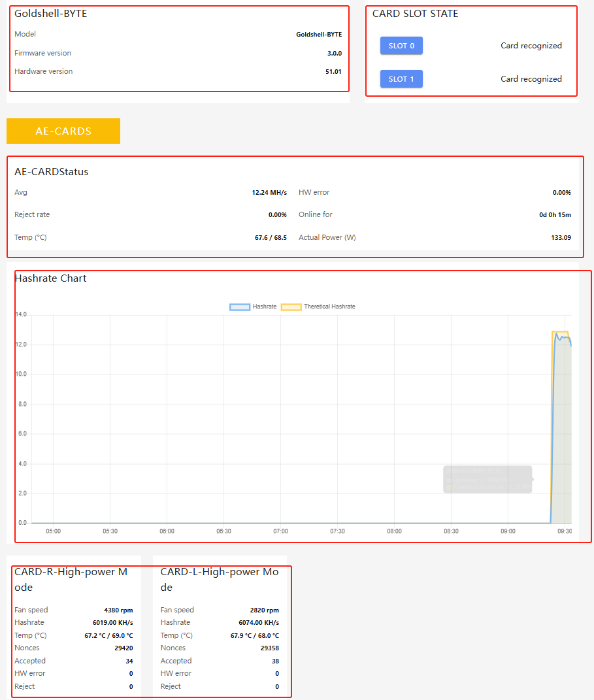Screen dimensions: 594x700
Task: Select firmware version value 3.0.0
Action: pos(335,53)
